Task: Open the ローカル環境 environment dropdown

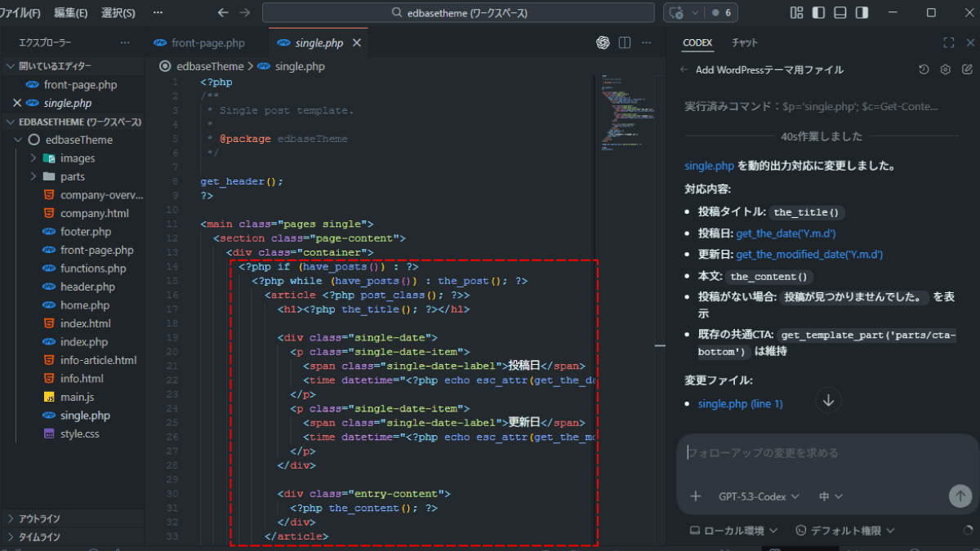Action: [733, 531]
